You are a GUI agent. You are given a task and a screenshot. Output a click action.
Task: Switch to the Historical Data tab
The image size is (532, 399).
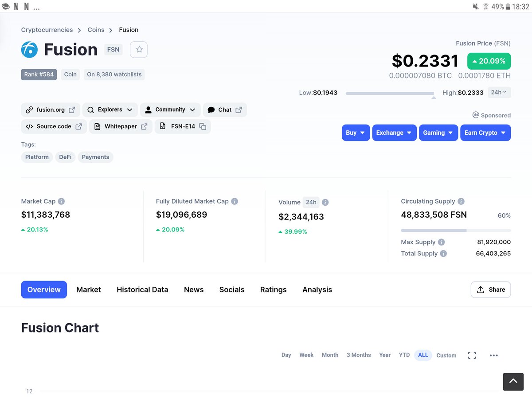pyautogui.click(x=142, y=289)
